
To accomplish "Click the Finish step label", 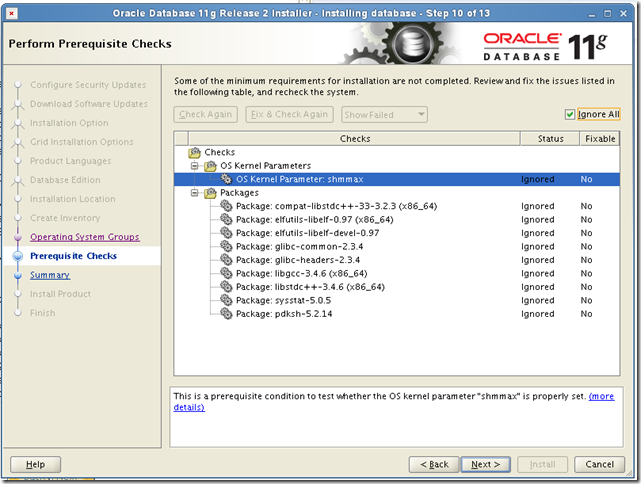I will 43,313.
